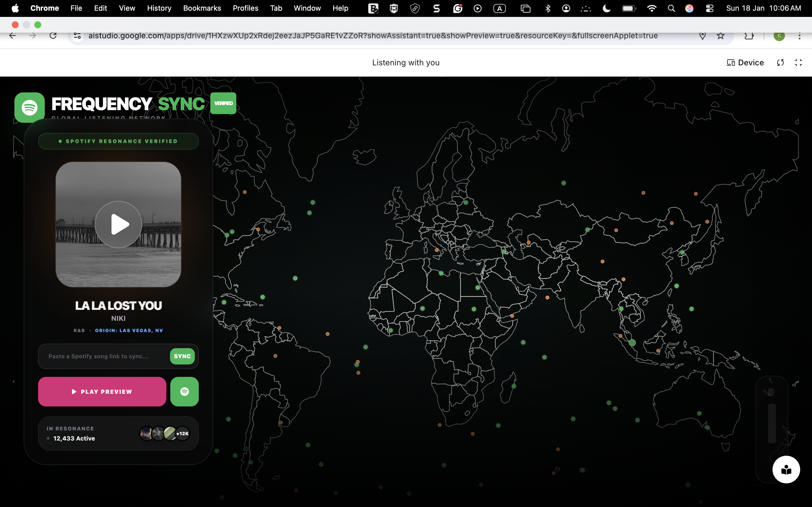Click the site information icon in address bar
The image size is (812, 507).
tap(78, 36)
